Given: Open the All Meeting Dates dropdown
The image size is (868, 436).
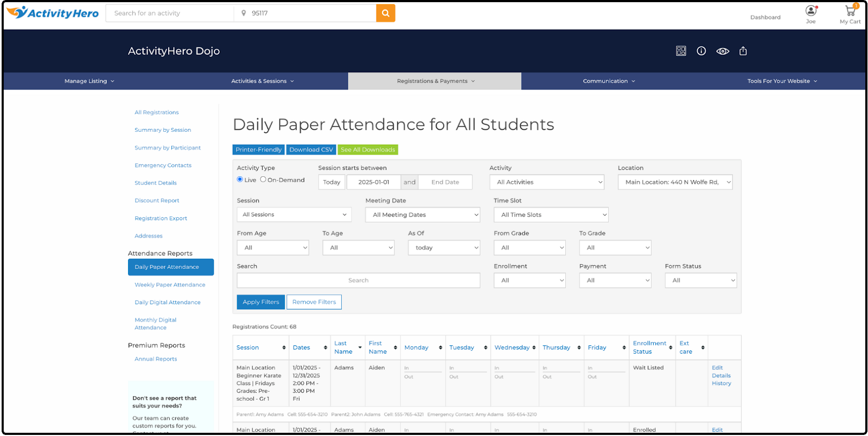Looking at the screenshot, I should pyautogui.click(x=423, y=215).
